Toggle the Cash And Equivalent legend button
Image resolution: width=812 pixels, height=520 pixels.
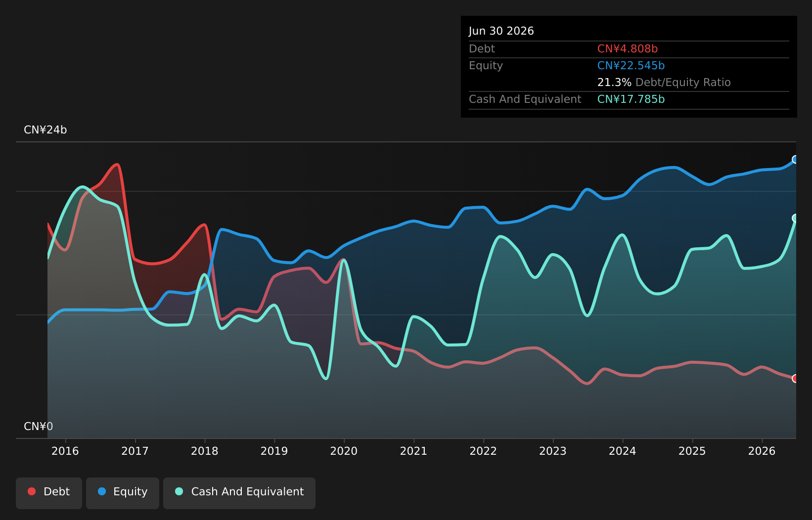(x=239, y=493)
